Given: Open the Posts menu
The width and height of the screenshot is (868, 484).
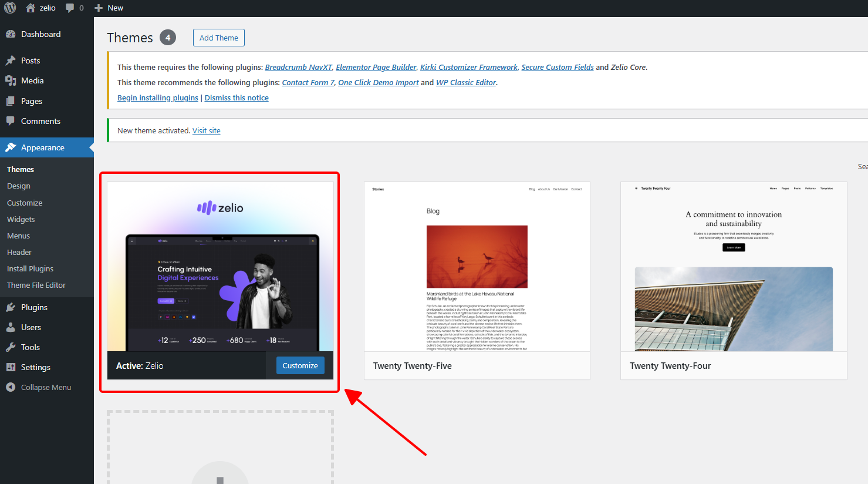Looking at the screenshot, I should point(47,60).
